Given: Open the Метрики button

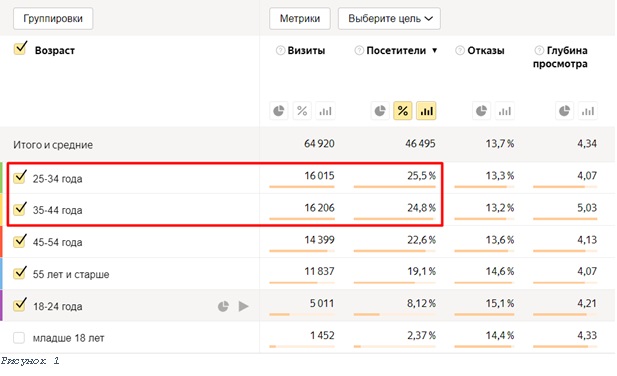Looking at the screenshot, I should [299, 18].
